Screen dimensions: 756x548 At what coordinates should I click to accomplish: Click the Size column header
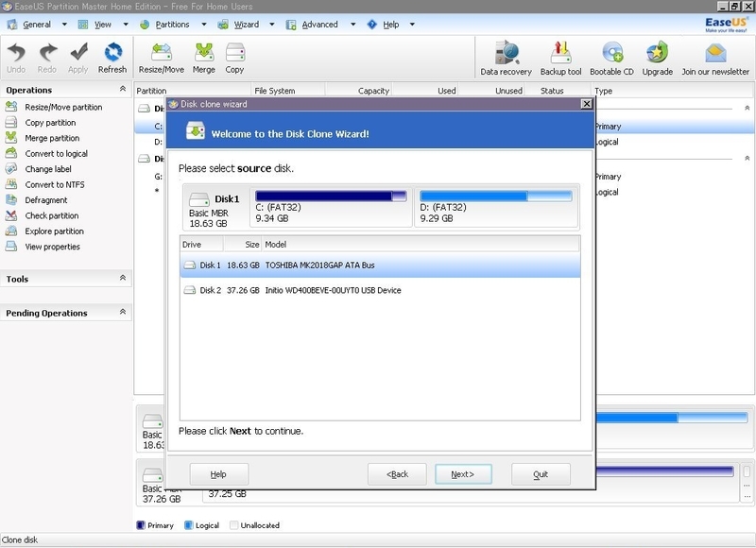pyautogui.click(x=243, y=245)
